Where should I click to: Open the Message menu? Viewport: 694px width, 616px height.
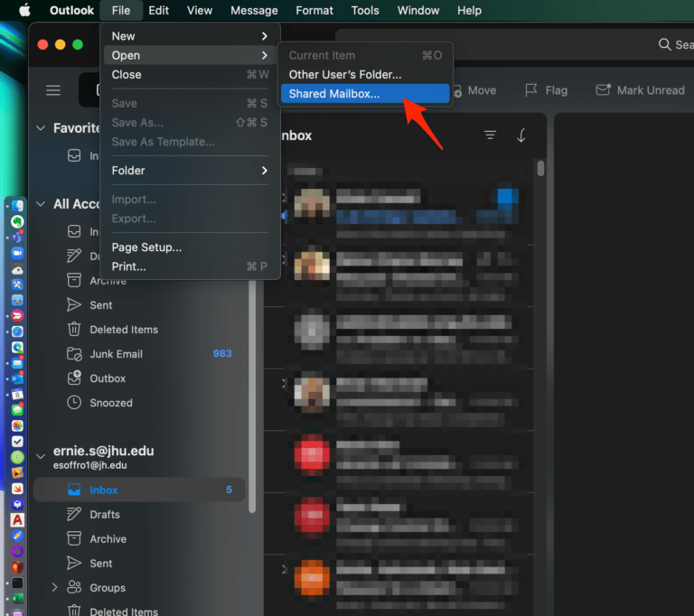254,10
